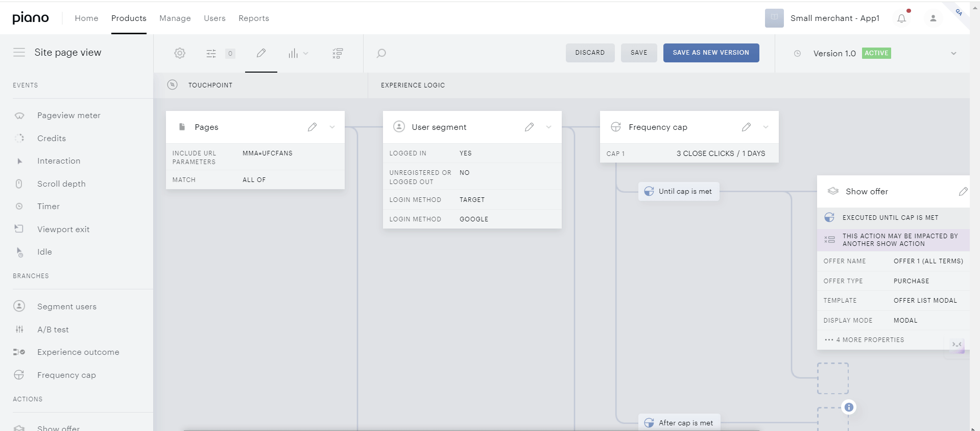Click the filter sliders icon in toolbar
Image resolution: width=980 pixels, height=431 pixels.
click(x=211, y=53)
